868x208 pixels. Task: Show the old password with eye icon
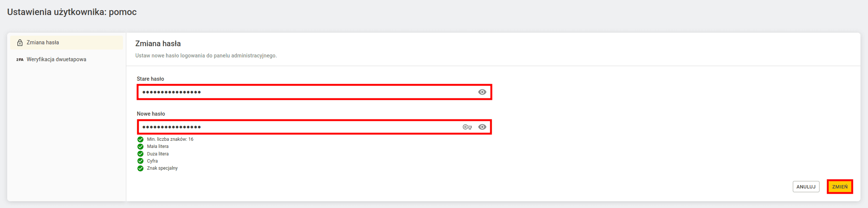tap(482, 92)
